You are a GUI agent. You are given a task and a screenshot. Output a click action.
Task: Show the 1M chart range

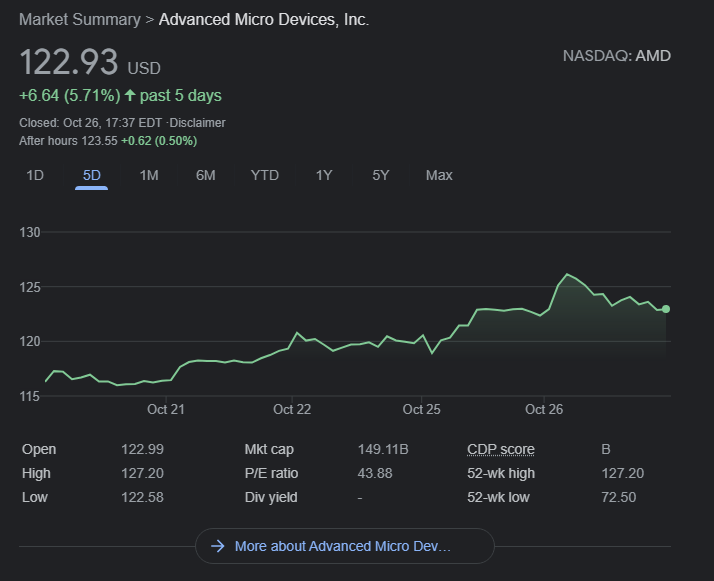(x=149, y=175)
